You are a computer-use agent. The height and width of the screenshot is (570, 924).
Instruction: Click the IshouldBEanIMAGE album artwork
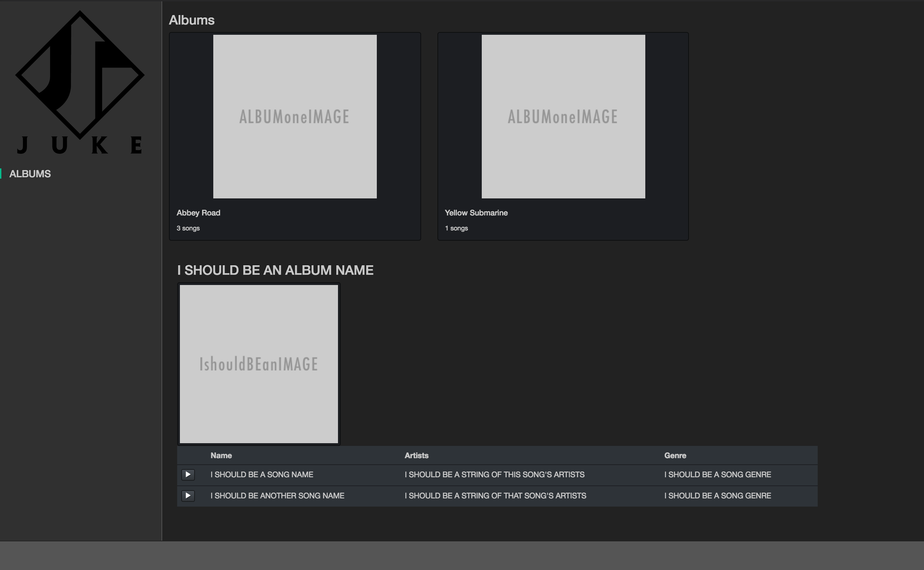(259, 364)
